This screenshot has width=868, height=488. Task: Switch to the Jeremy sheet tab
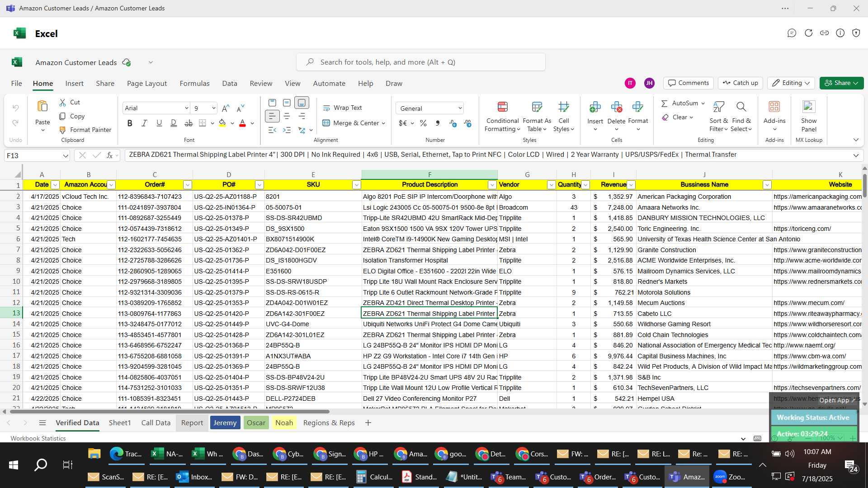(225, 423)
